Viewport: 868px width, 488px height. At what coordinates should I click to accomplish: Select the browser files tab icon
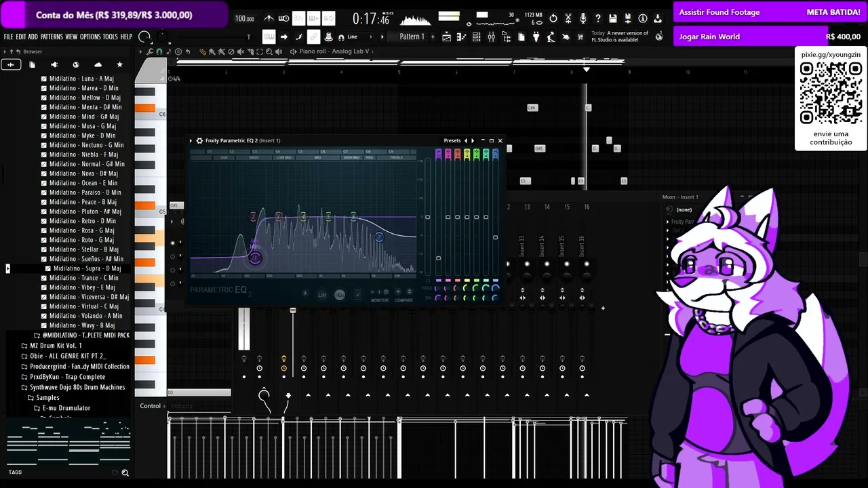[x=32, y=64]
